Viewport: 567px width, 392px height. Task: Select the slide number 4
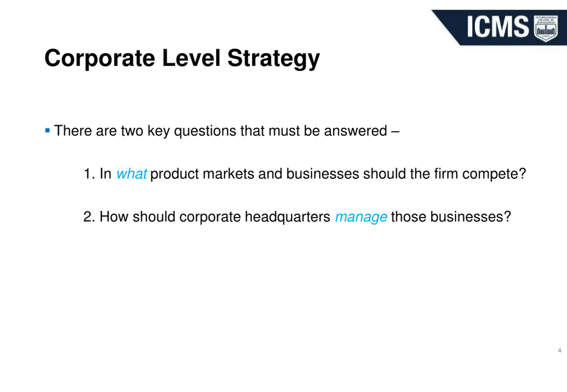coord(559,350)
